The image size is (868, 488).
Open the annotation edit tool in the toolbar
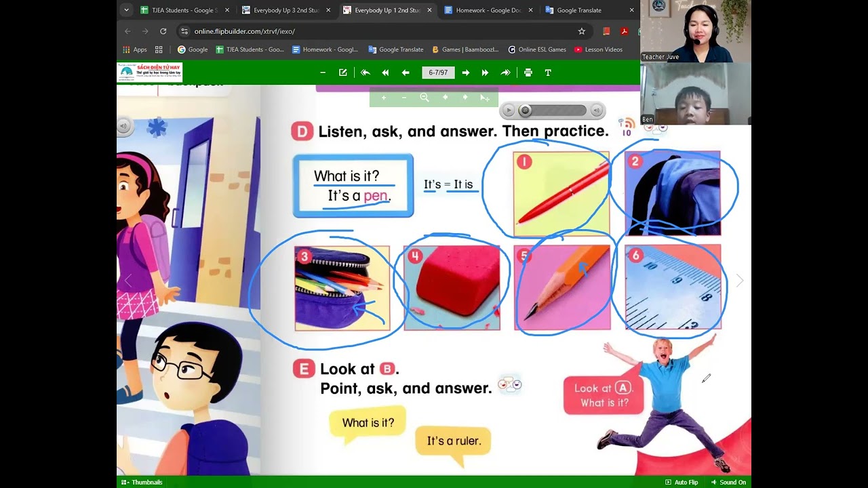[343, 73]
